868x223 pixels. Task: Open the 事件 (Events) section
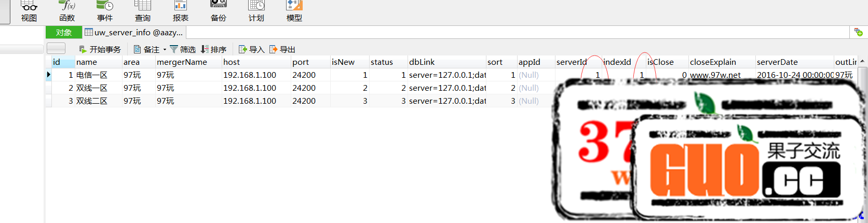point(105,11)
